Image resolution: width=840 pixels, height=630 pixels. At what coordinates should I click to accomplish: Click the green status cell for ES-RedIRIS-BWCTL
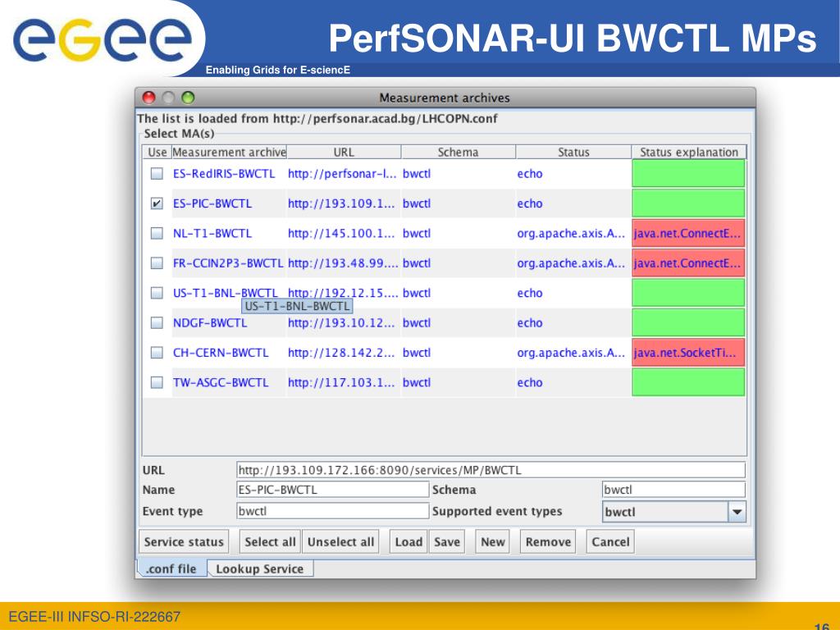pyautogui.click(x=688, y=174)
